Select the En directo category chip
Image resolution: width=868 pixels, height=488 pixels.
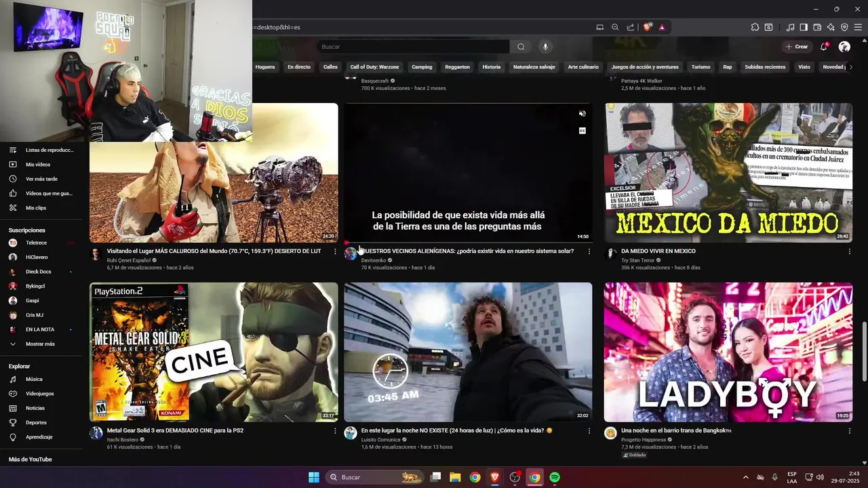coord(299,67)
